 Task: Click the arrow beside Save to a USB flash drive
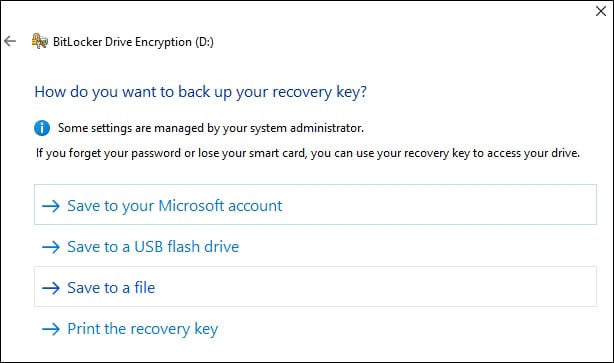pyautogui.click(x=51, y=247)
